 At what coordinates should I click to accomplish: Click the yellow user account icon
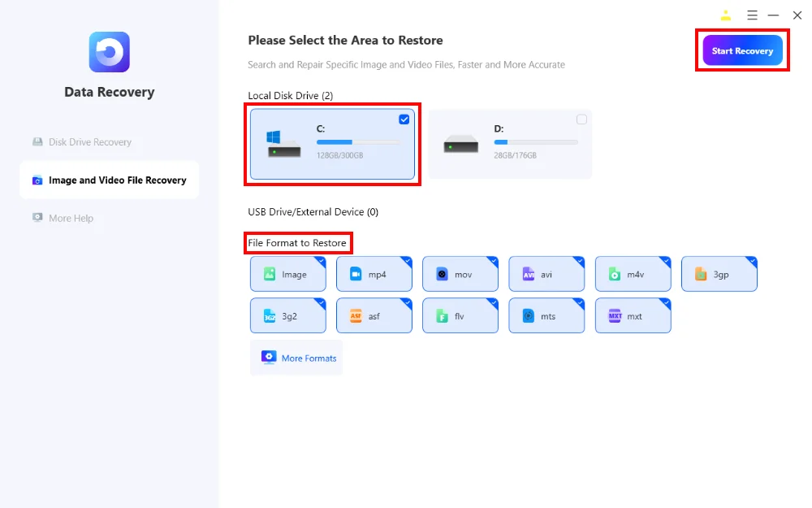725,15
